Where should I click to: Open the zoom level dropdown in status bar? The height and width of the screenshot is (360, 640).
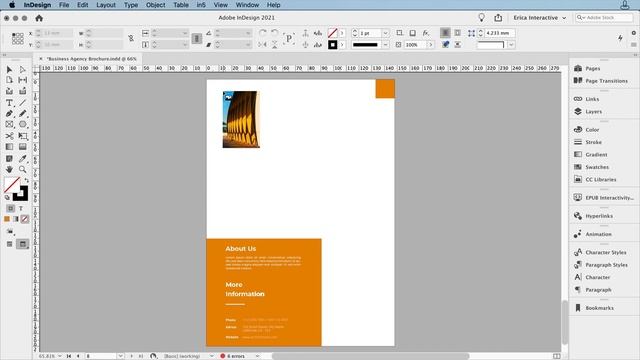[x=60, y=356]
